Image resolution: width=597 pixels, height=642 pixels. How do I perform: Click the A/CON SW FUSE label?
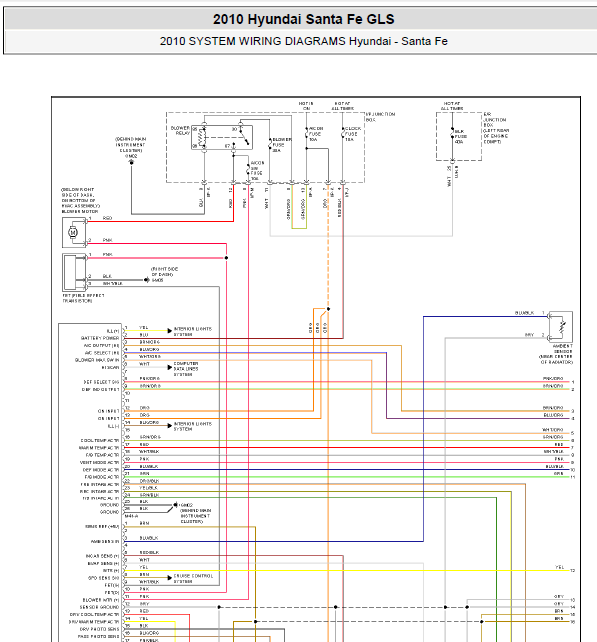coord(256,171)
